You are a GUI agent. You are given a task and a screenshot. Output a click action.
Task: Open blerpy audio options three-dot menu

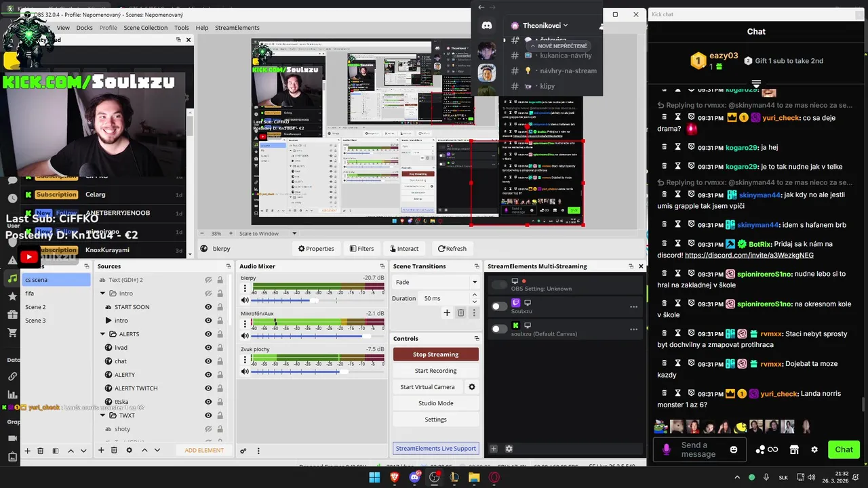tap(245, 288)
